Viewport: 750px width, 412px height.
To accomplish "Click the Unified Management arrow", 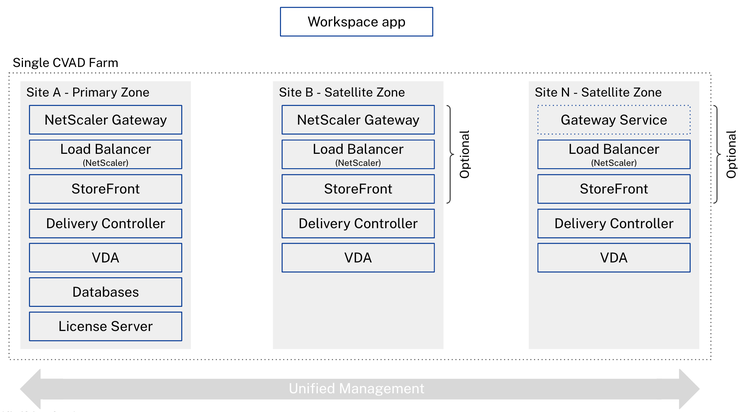I will [x=360, y=389].
